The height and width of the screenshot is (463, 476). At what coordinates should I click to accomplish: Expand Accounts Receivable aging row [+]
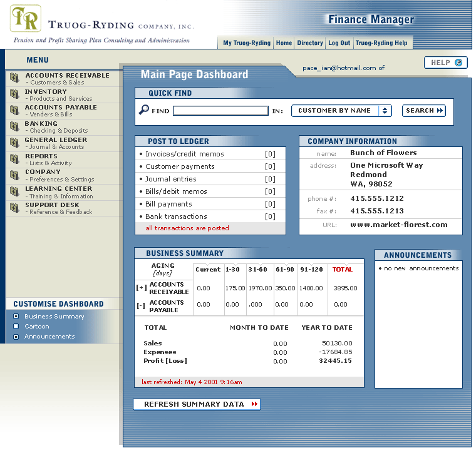click(141, 287)
